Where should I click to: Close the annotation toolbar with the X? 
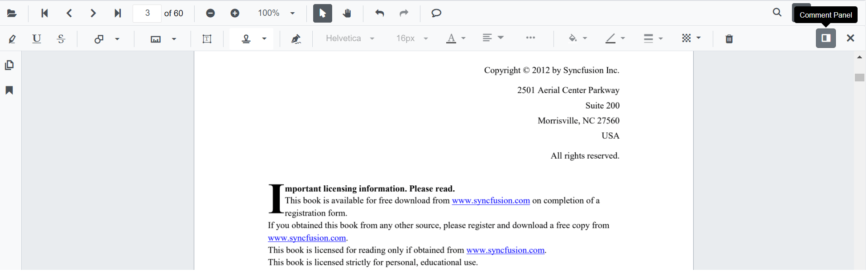click(x=850, y=38)
